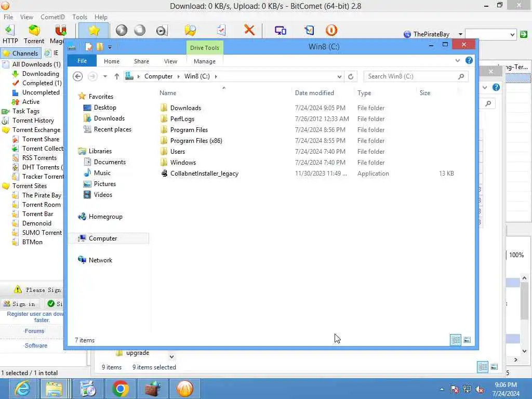Image resolution: width=532 pixels, height=399 pixels.
Task: Open download folder search icon in BitComet
Action: (x=190, y=30)
